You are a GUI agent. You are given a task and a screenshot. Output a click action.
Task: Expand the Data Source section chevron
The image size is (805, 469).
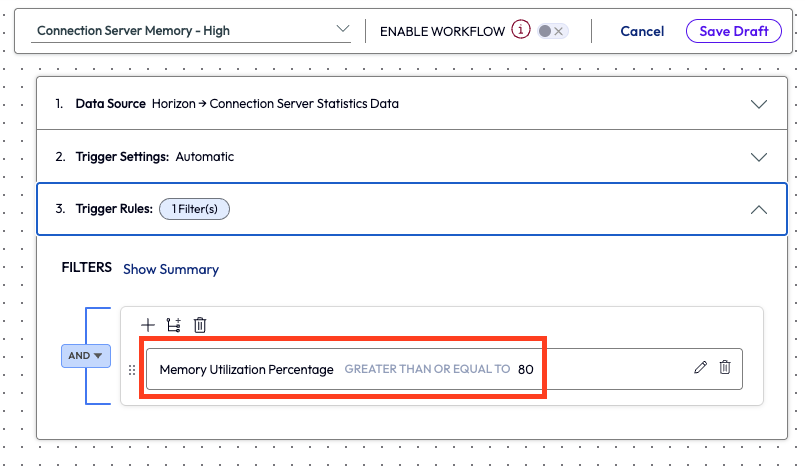(759, 103)
